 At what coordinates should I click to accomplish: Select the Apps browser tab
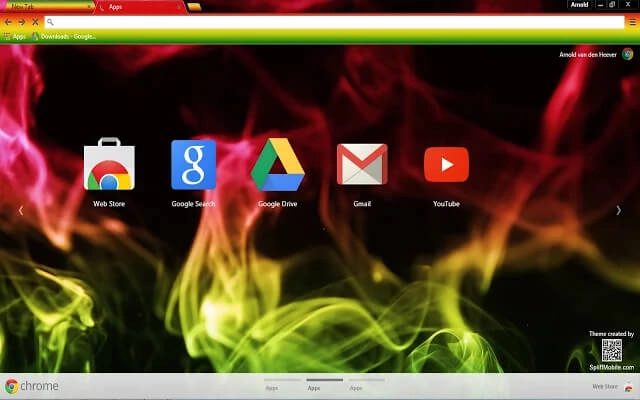140,7
